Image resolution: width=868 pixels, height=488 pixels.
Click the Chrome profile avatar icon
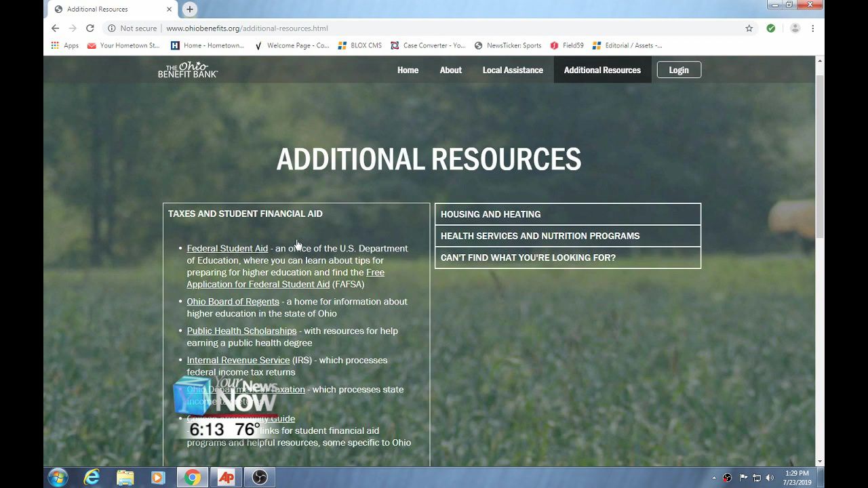[795, 28]
